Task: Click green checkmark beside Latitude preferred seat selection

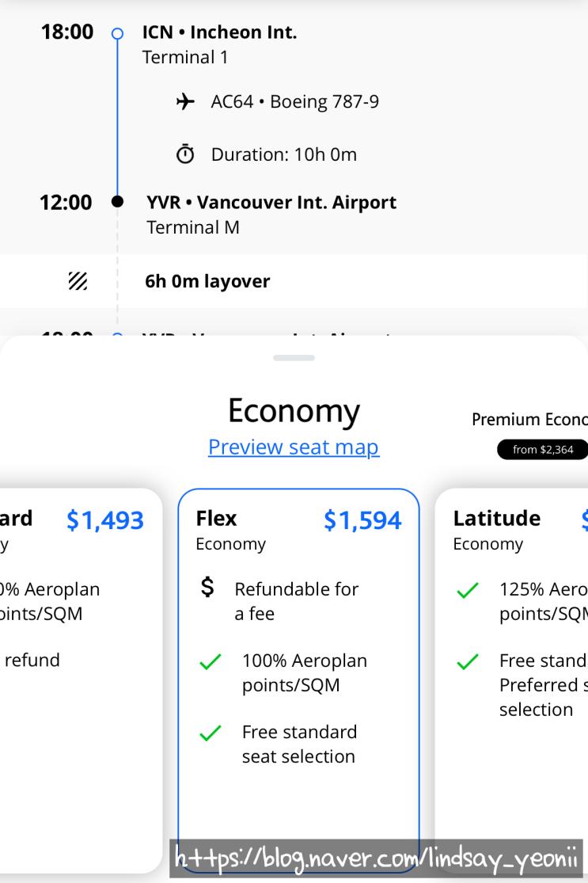Action: tap(468, 662)
